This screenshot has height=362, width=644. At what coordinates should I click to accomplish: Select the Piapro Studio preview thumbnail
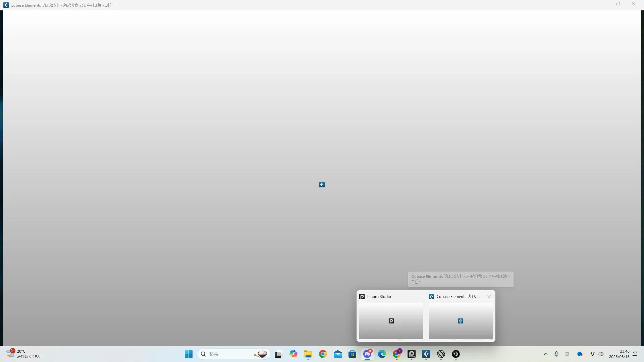pos(391,321)
